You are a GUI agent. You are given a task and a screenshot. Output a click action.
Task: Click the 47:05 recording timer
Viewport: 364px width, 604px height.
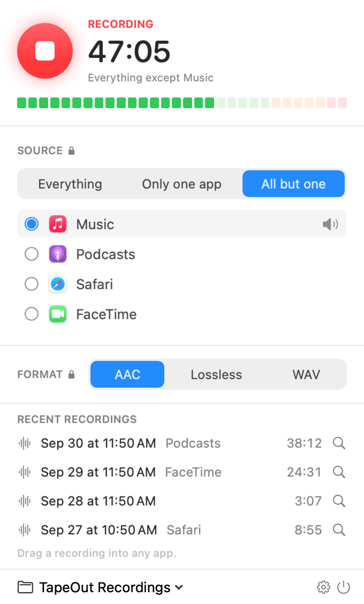click(x=129, y=51)
